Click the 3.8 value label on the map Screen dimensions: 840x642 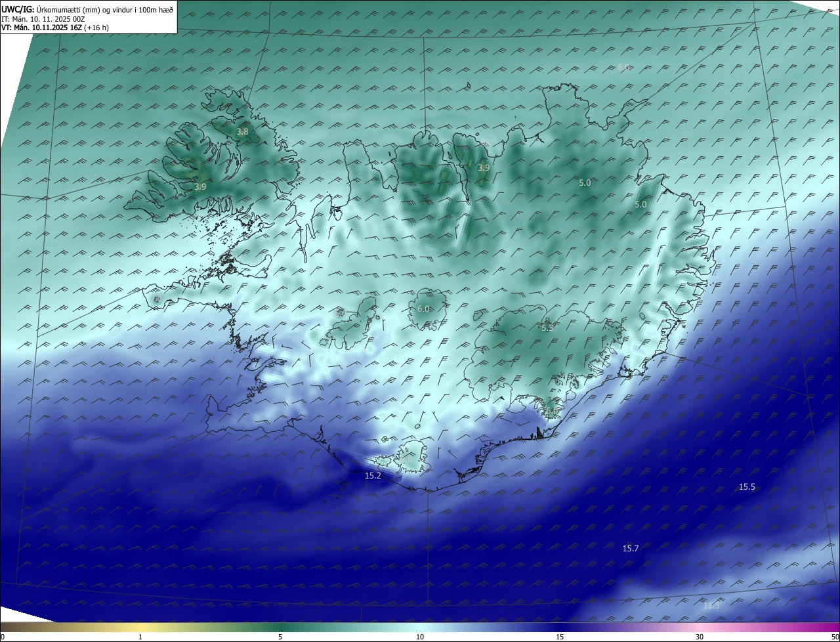click(242, 132)
